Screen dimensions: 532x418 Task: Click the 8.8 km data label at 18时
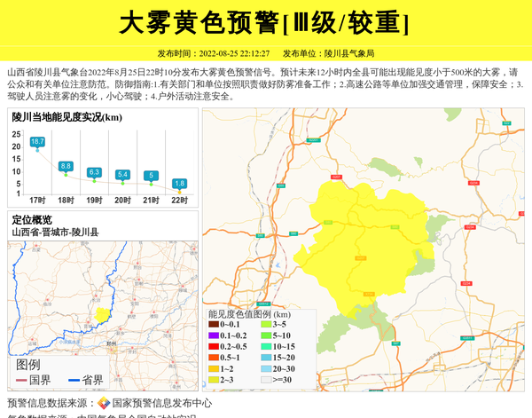click(66, 166)
